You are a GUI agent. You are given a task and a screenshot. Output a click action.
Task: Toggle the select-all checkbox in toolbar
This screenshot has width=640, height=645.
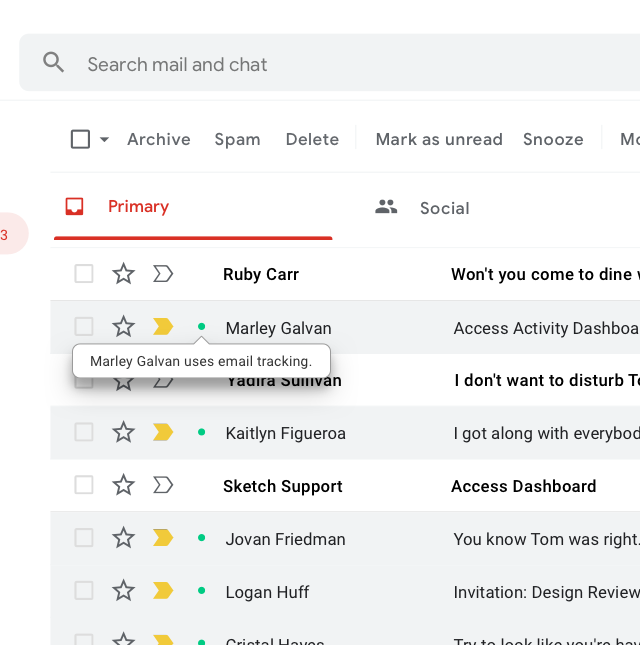click(x=81, y=139)
